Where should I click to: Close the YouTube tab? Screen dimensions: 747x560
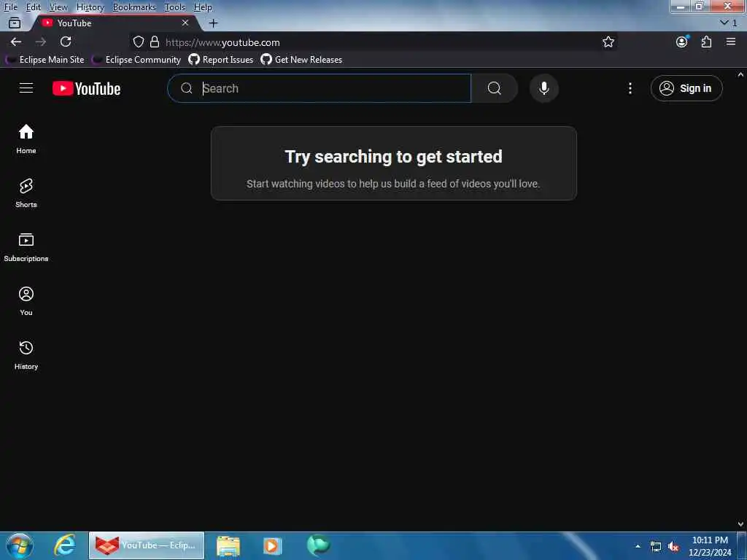coord(185,23)
